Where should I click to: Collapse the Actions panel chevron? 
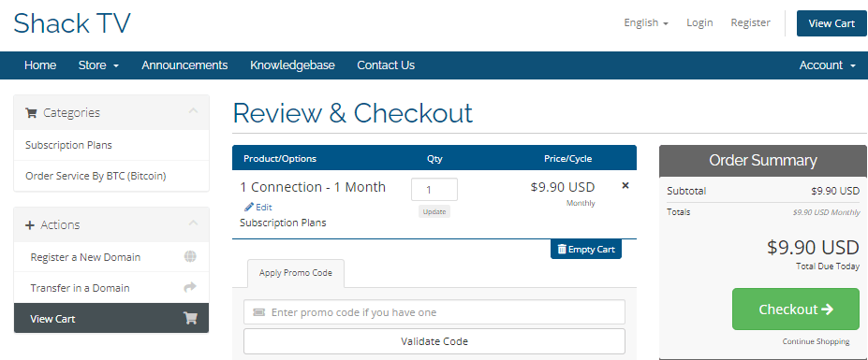click(x=193, y=223)
